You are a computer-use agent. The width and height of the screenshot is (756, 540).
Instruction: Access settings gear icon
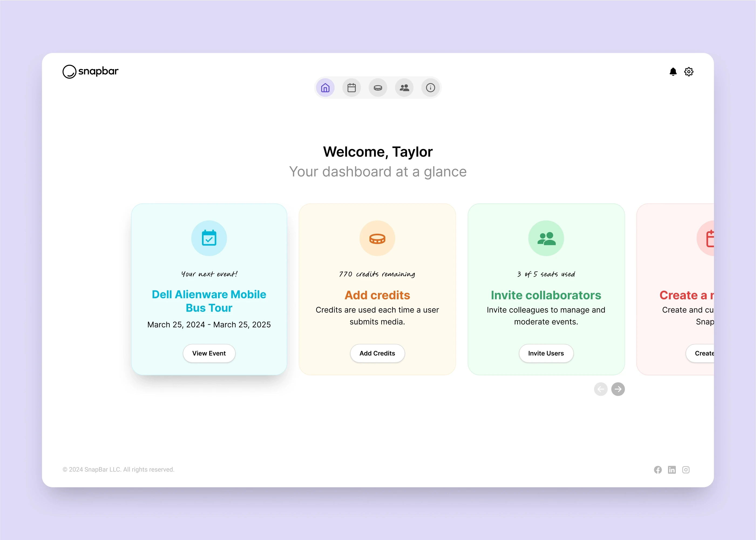689,71
